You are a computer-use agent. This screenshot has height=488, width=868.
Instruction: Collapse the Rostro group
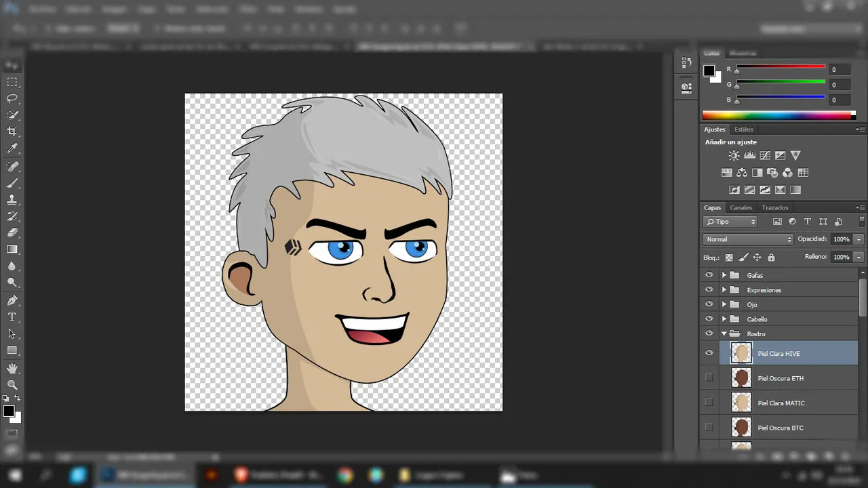point(724,333)
